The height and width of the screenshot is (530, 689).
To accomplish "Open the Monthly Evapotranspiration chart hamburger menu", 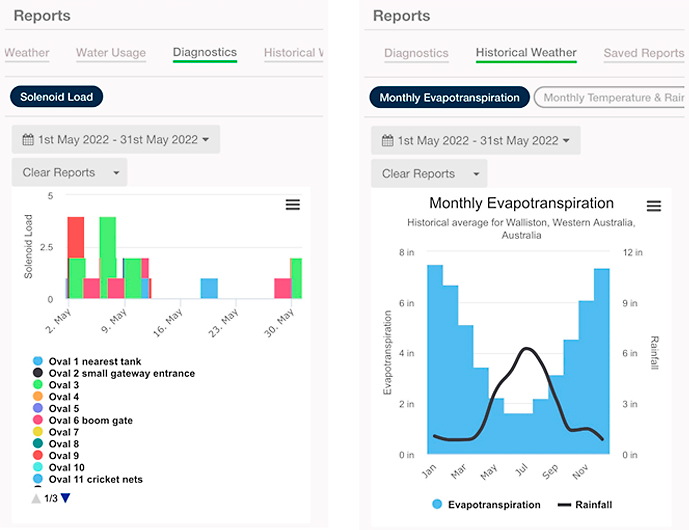I will coord(654,206).
